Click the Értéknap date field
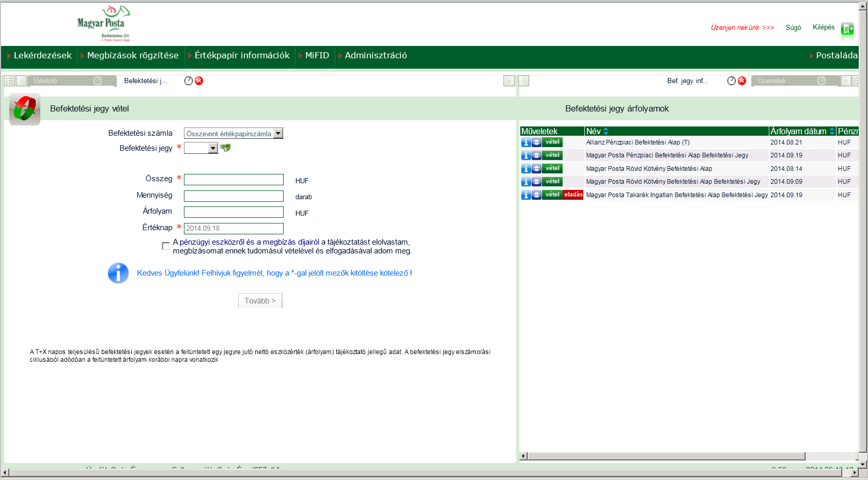The image size is (868, 480). coord(234,229)
